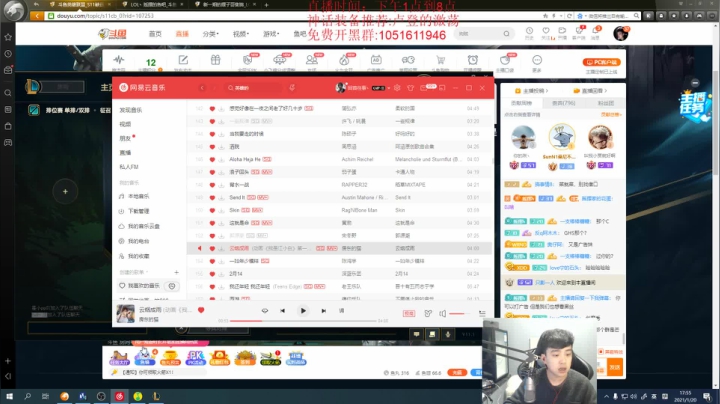This screenshot has height=404, width=720.
Task: Open artist Rag'N'Bone Man link
Action: pos(360,210)
